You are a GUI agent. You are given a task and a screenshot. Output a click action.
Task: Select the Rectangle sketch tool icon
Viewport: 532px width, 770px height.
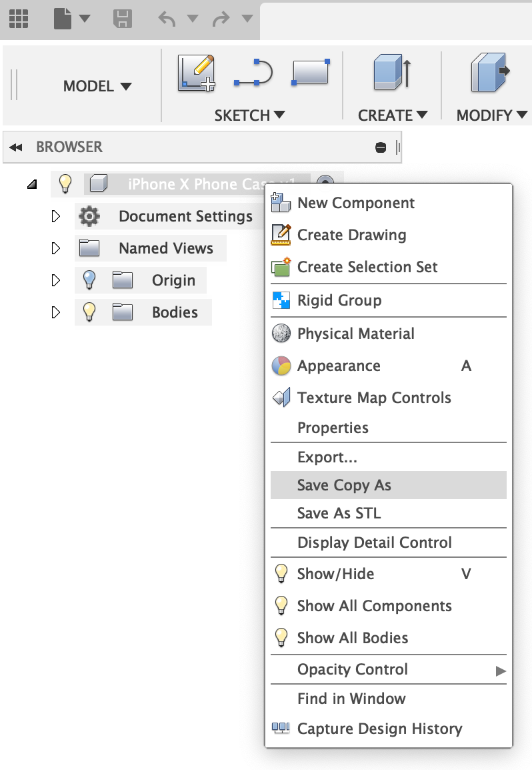[x=310, y=72]
